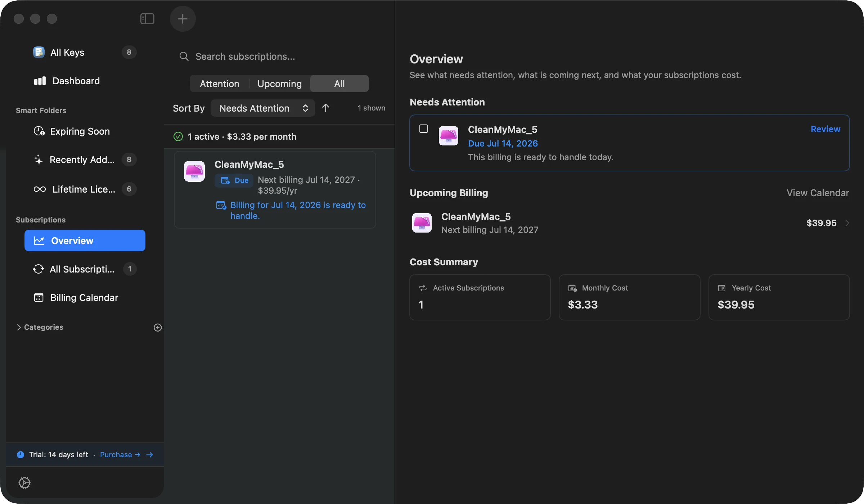Image resolution: width=864 pixels, height=504 pixels.
Task: Click the trial status blue clock icon
Action: click(x=21, y=455)
